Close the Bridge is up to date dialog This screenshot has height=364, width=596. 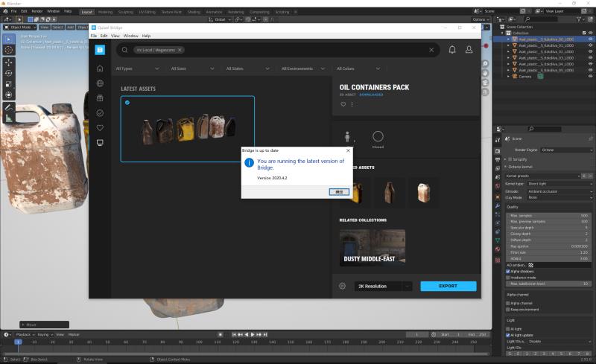pyautogui.click(x=348, y=150)
